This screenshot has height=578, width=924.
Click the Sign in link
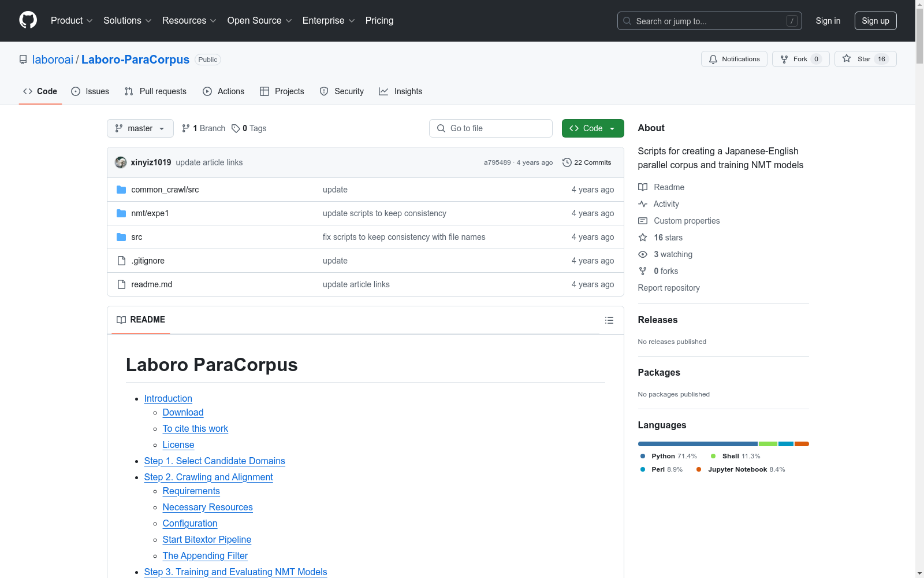(828, 21)
